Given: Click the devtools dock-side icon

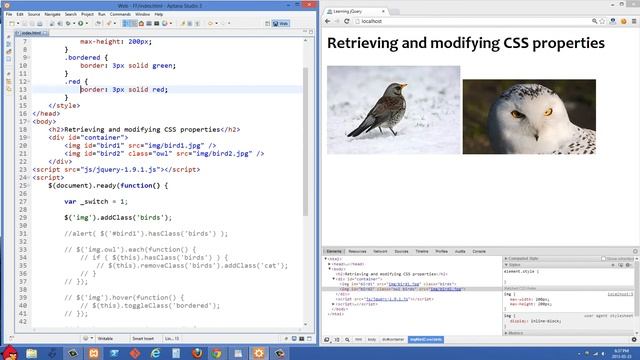Looking at the screenshot, I should click(327, 340).
